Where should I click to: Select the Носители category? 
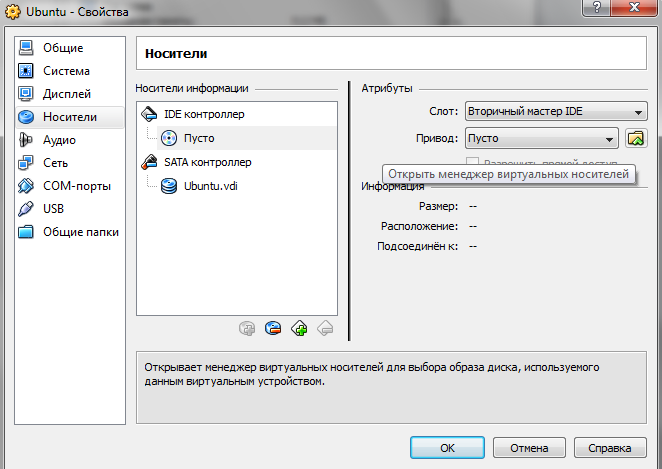tap(70, 117)
